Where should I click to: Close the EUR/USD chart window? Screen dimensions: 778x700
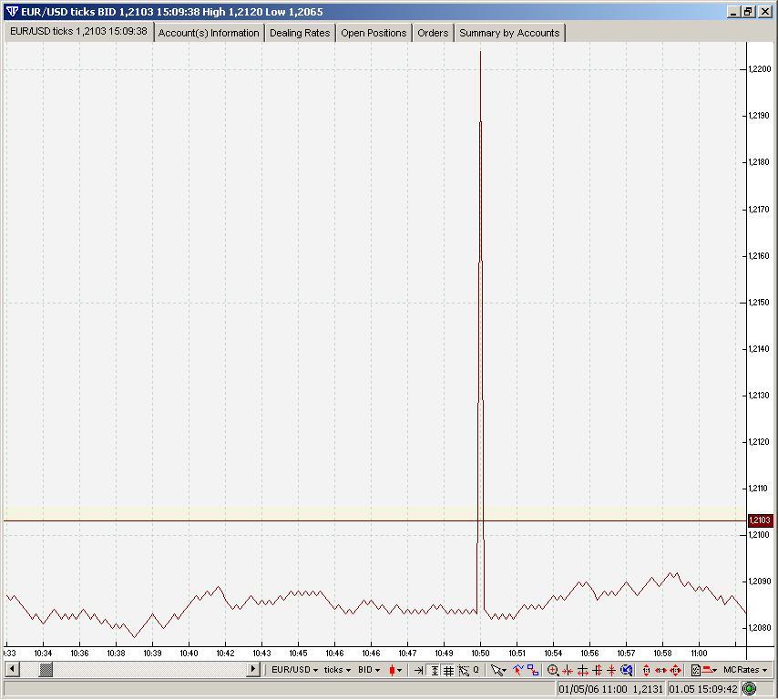point(765,12)
